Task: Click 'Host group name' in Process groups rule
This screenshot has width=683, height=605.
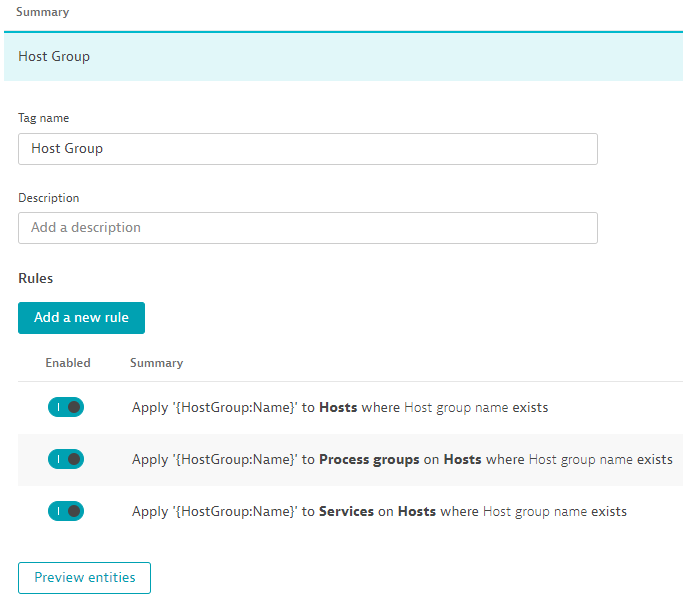Action: tap(580, 460)
